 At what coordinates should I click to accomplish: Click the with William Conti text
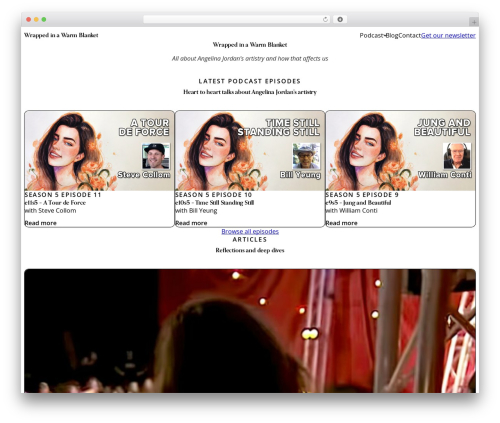pyautogui.click(x=352, y=211)
